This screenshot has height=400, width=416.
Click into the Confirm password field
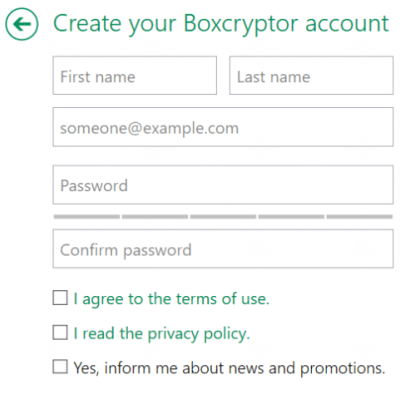pyautogui.click(x=223, y=249)
